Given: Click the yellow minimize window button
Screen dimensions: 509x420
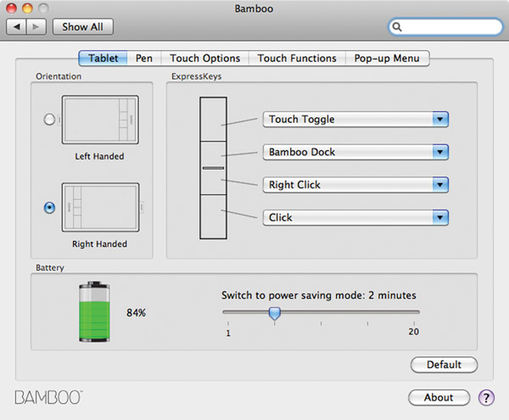Looking at the screenshot, I should point(27,8).
